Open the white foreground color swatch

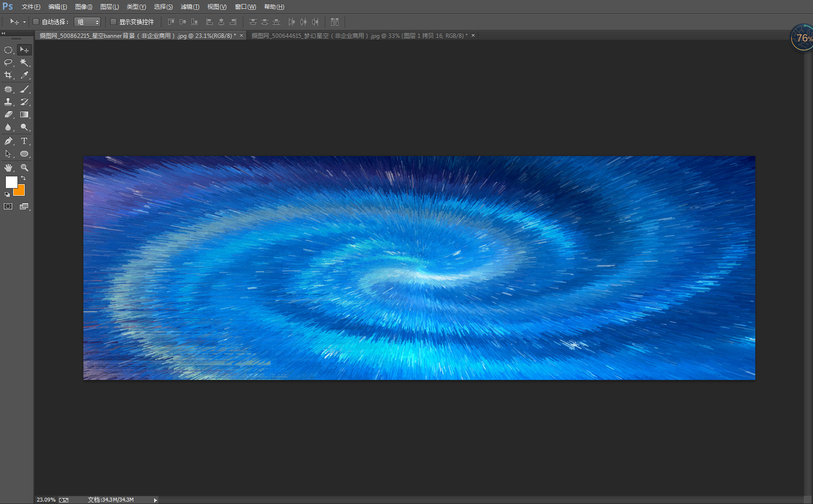click(11, 182)
